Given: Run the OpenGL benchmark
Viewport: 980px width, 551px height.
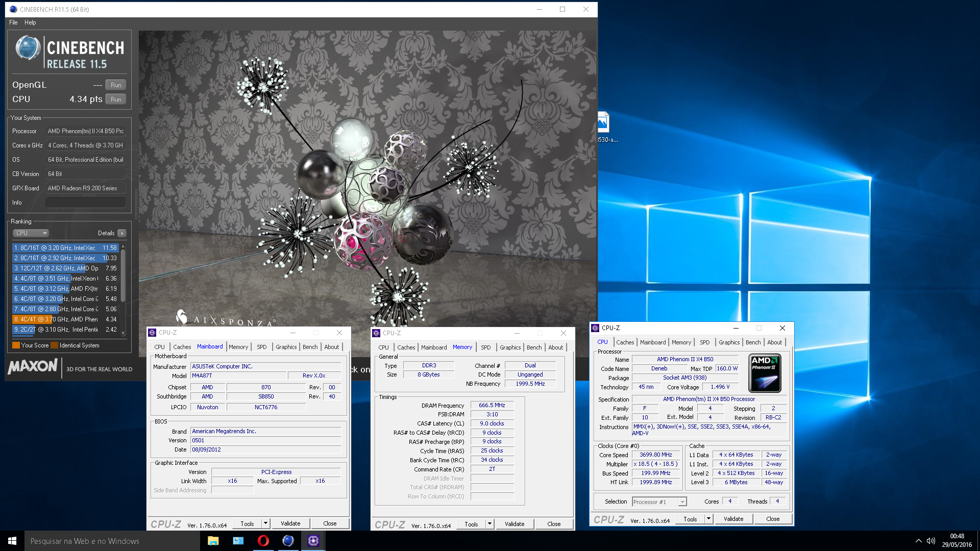Looking at the screenshot, I should pyautogui.click(x=116, y=85).
